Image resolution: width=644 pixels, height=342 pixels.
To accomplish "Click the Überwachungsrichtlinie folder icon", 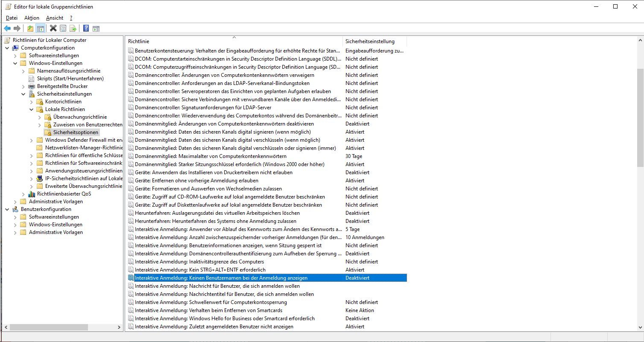I will click(48, 117).
